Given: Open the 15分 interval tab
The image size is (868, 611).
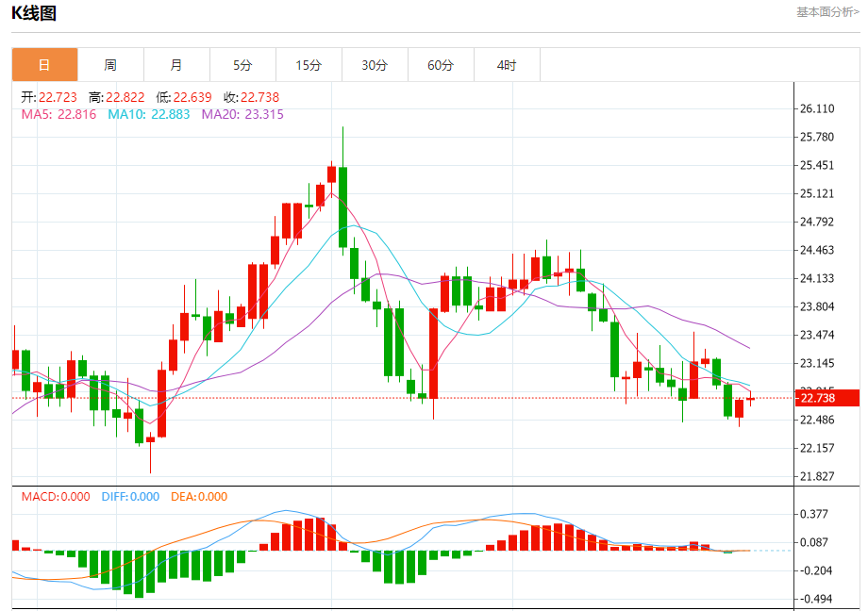Looking at the screenshot, I should (309, 65).
